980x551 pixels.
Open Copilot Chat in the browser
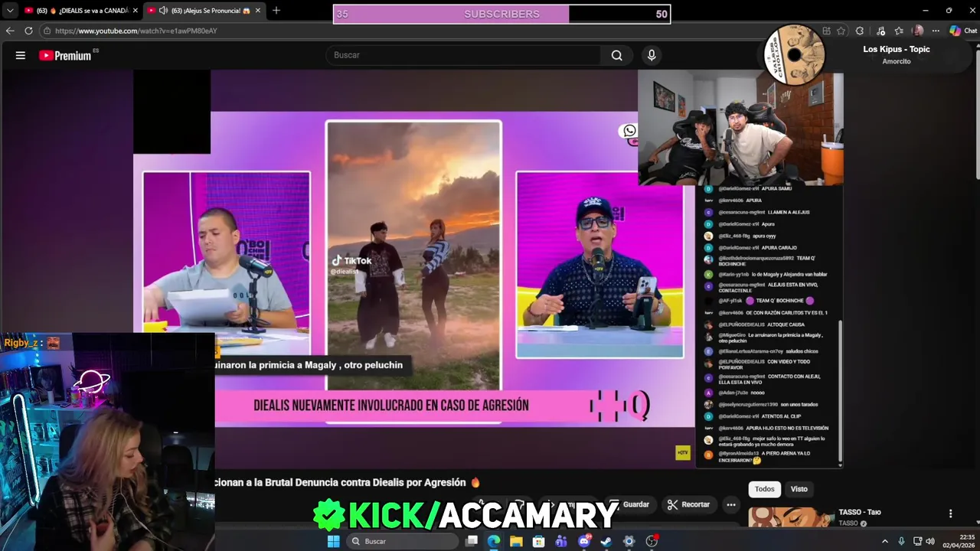[963, 31]
